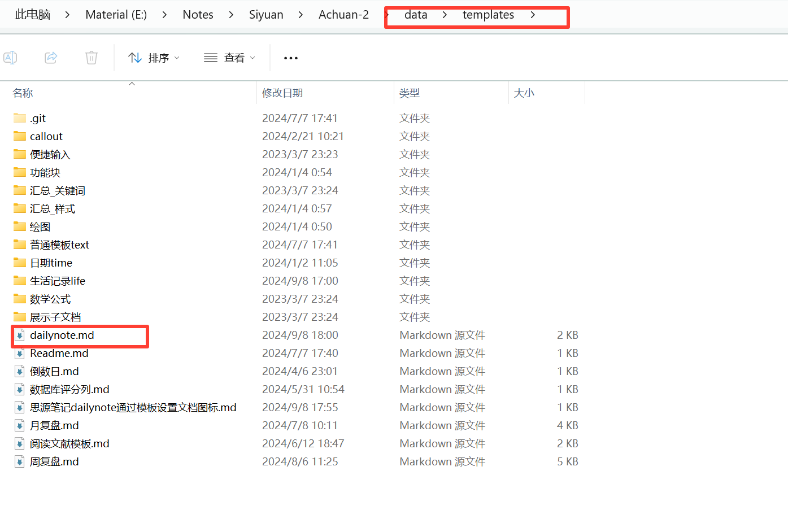Select the file name 周复盘.md
The image size is (788, 532).
tap(54, 461)
